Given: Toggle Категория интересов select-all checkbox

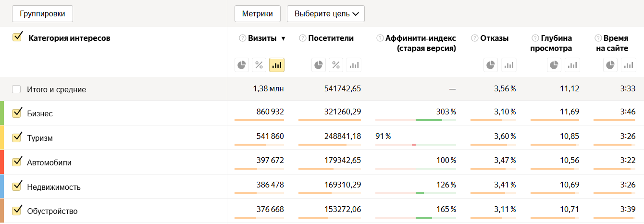Looking at the screenshot, I should coord(17,37).
